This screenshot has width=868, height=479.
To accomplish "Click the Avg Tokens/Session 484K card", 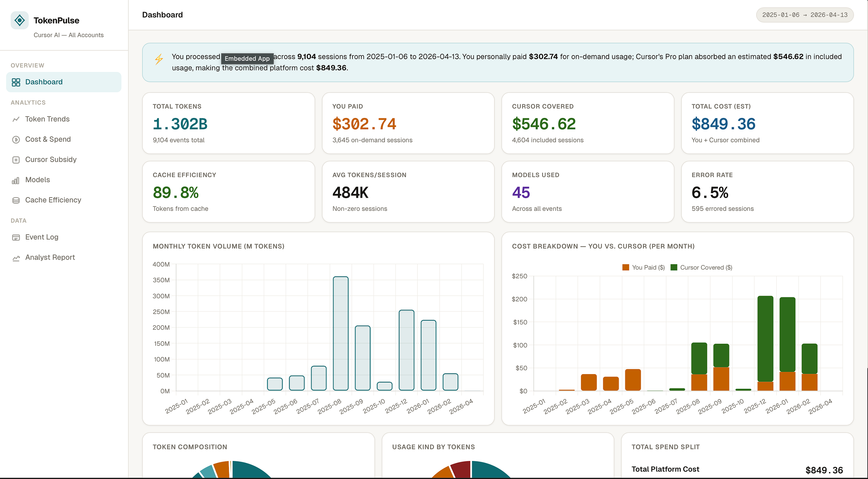I will tap(408, 192).
